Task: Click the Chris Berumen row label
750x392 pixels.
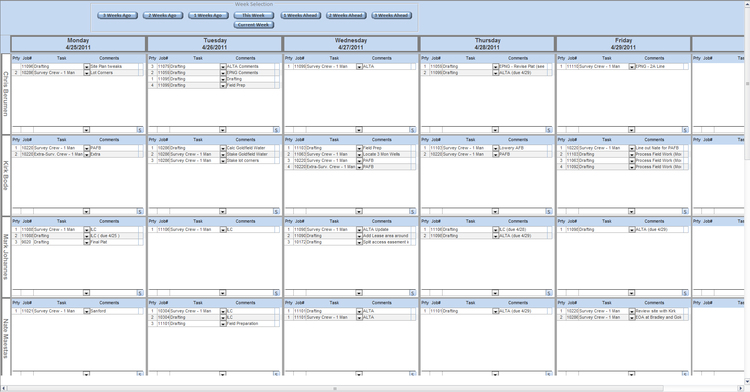Action: pos(6,94)
